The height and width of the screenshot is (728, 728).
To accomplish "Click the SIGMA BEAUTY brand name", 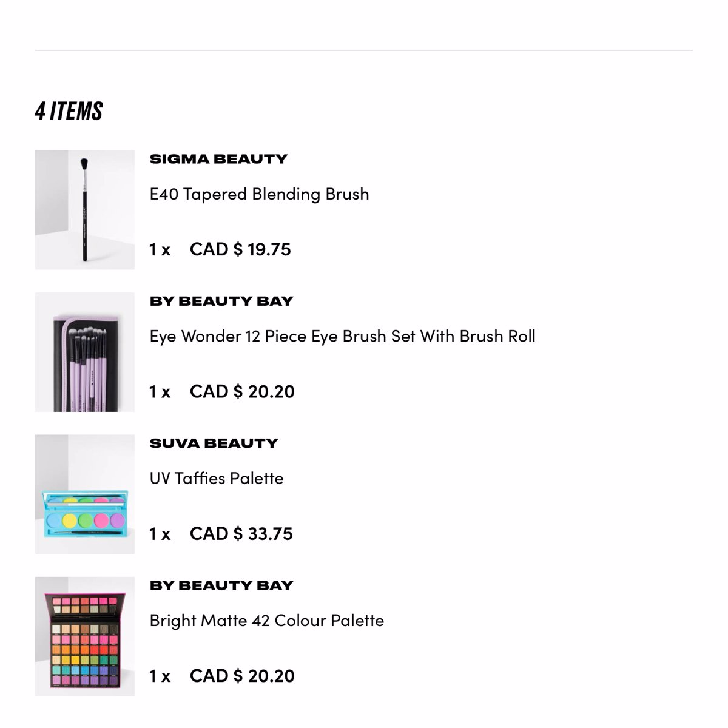I will click(x=218, y=159).
